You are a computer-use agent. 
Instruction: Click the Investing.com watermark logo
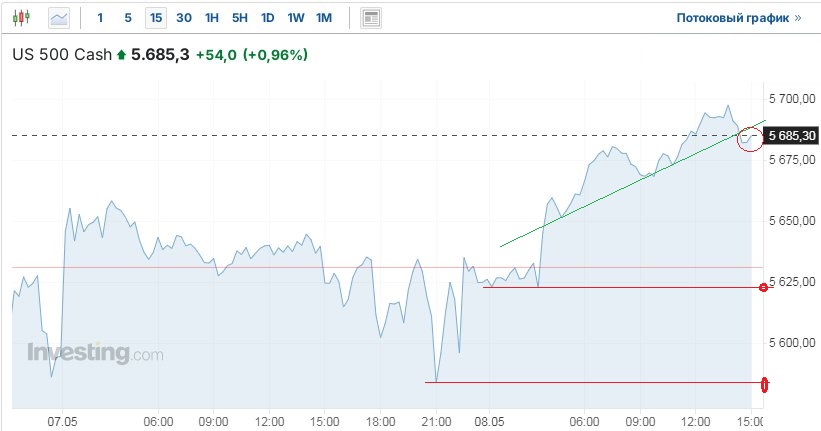point(95,353)
